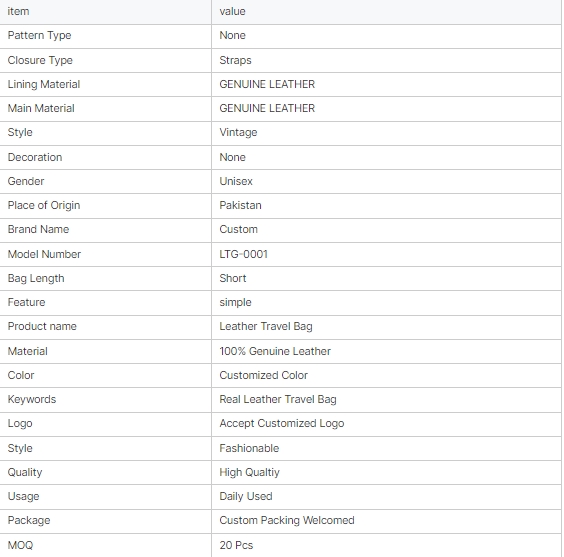Click the MOQ '20 Pcs' value
This screenshot has height=557, width=564.
[236, 545]
